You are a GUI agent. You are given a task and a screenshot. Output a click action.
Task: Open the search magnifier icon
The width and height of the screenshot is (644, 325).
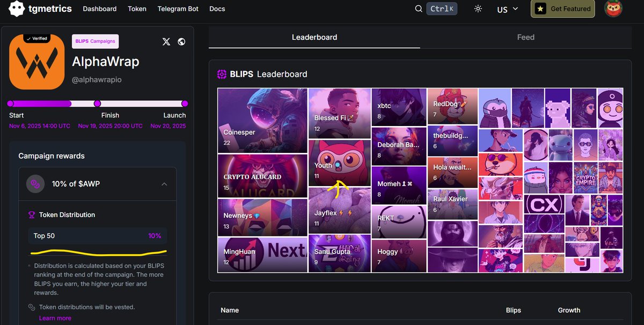pyautogui.click(x=419, y=9)
